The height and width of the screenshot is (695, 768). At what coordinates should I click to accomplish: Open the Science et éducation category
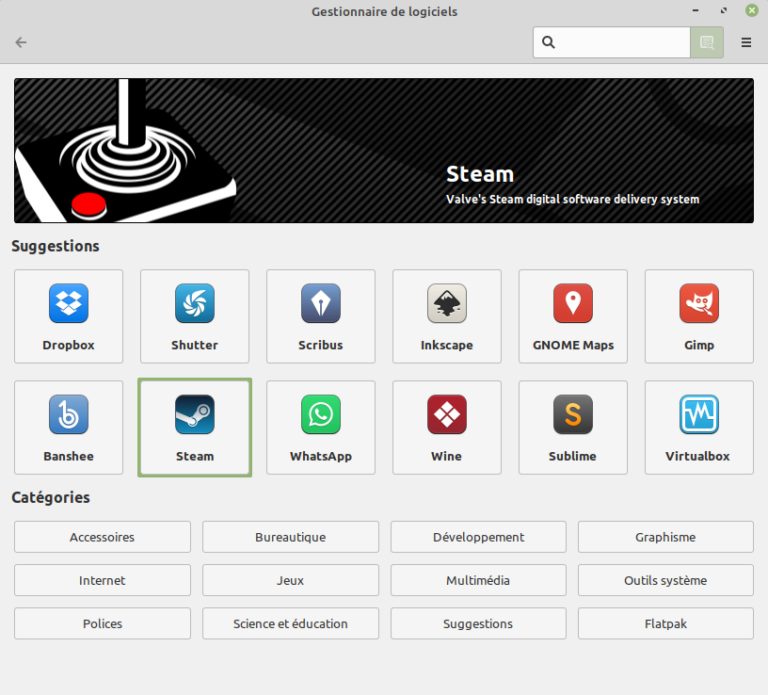(x=290, y=623)
